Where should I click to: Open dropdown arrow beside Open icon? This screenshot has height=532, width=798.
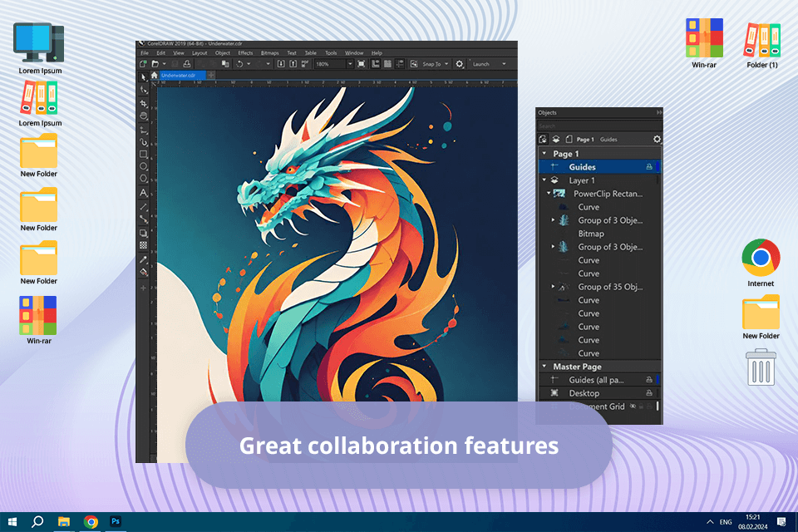tap(165, 64)
